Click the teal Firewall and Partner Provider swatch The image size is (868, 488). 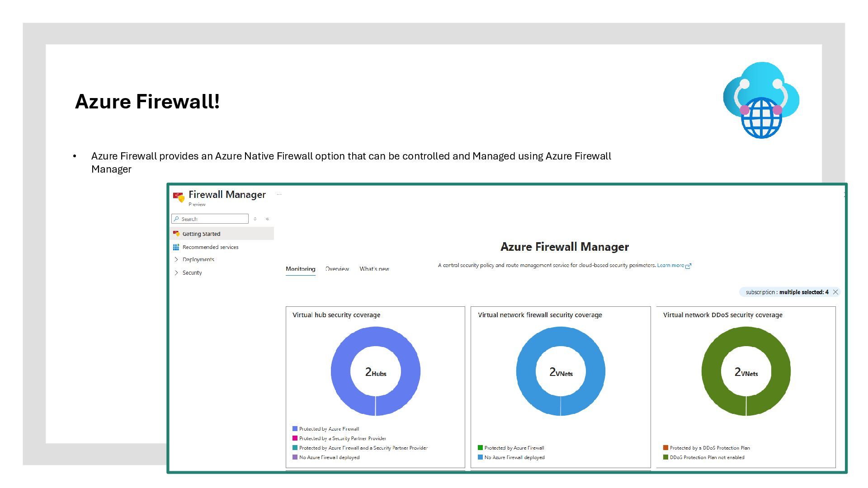(295, 448)
